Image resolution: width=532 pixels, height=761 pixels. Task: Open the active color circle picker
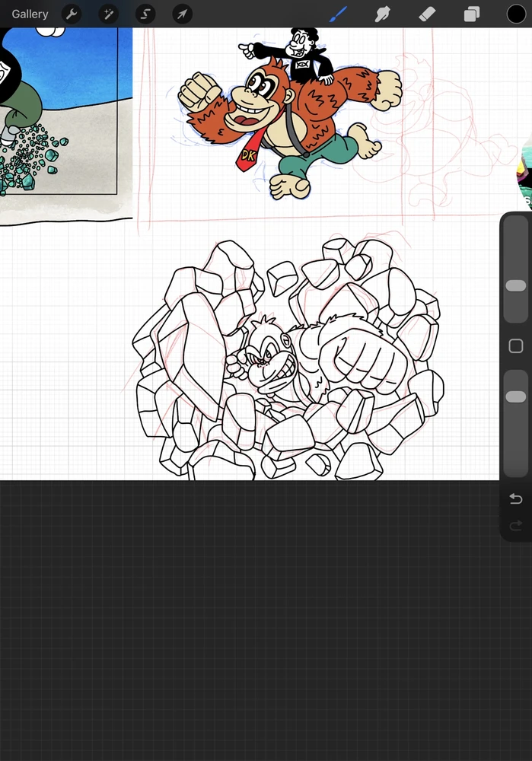(517, 14)
